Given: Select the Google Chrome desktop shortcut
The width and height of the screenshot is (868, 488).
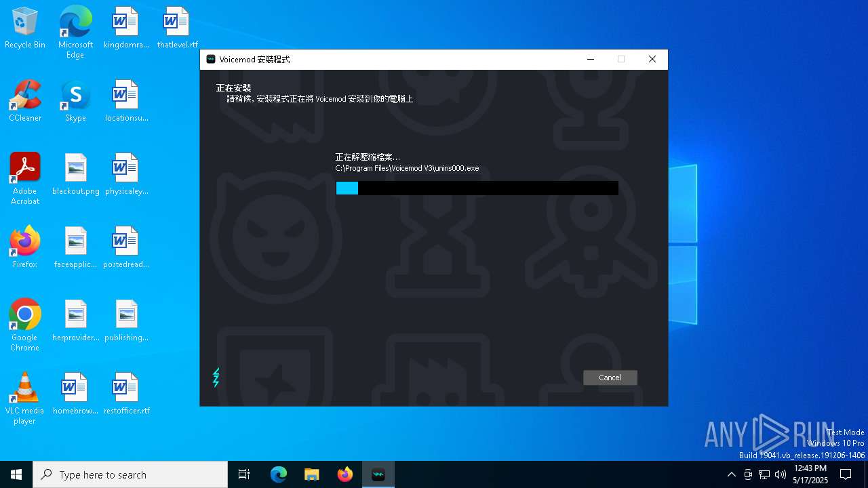Looking at the screenshot, I should point(25,325).
